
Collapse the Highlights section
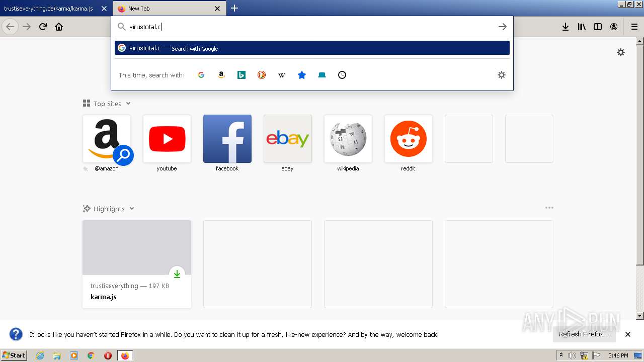[132, 209]
